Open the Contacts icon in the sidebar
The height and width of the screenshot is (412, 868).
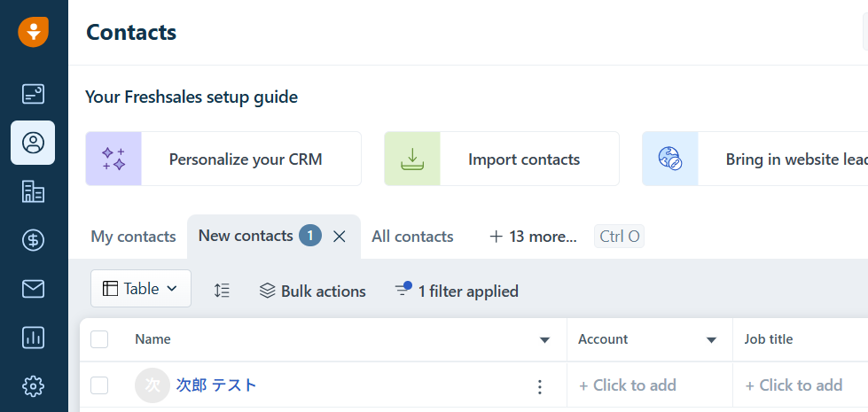point(33,143)
